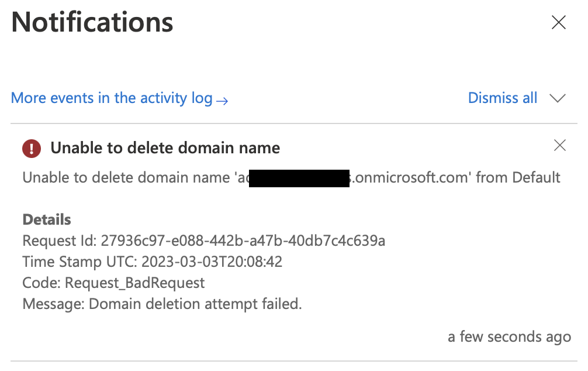Dismiss the 'Unable to delete domain name' notification
Viewport: 588px width, 371px height.
click(559, 146)
